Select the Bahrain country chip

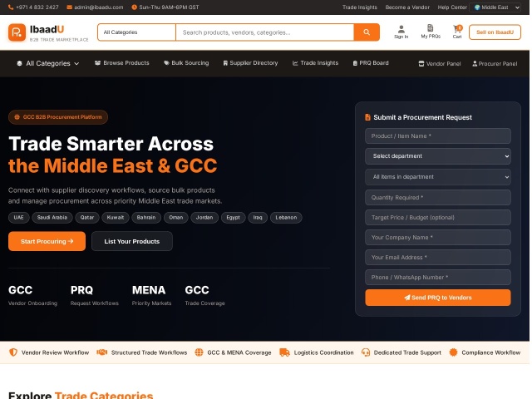146,218
